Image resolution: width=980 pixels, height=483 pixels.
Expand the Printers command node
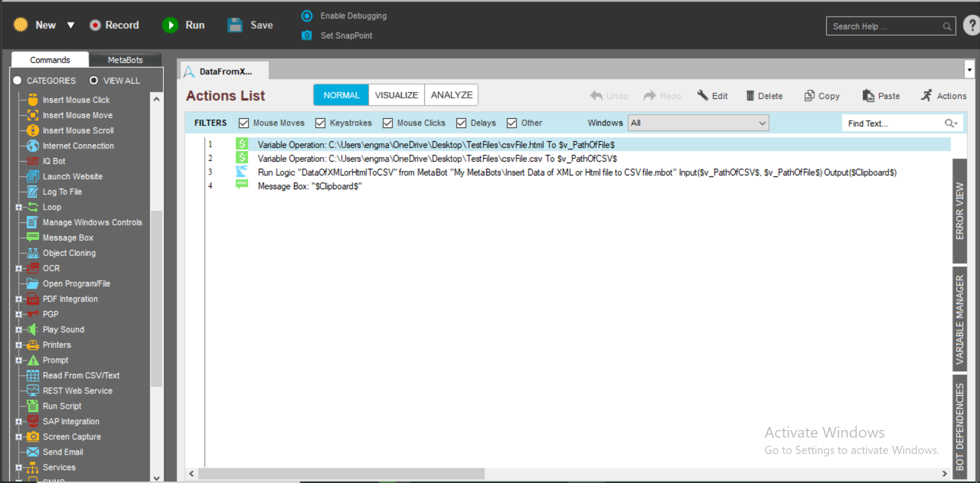(x=18, y=345)
